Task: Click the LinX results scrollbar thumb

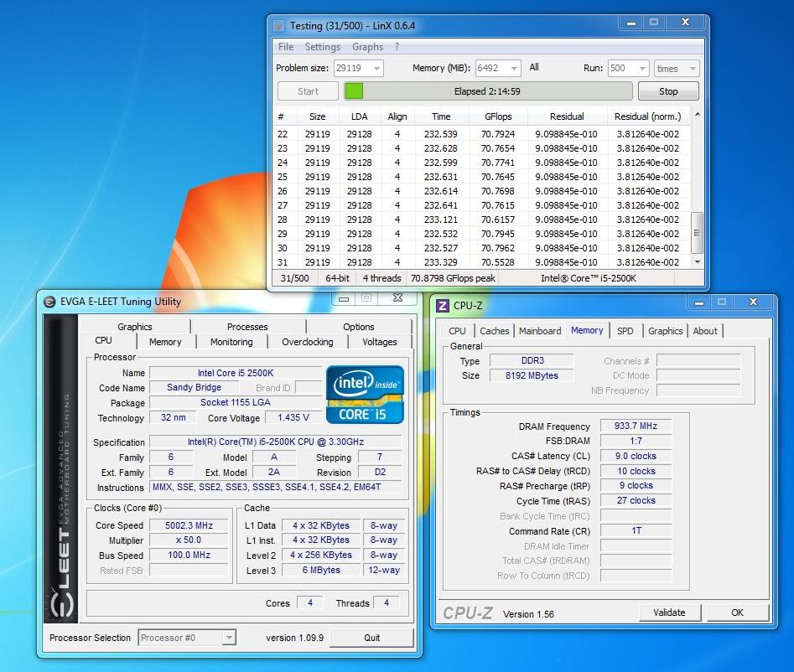Action: point(698,233)
